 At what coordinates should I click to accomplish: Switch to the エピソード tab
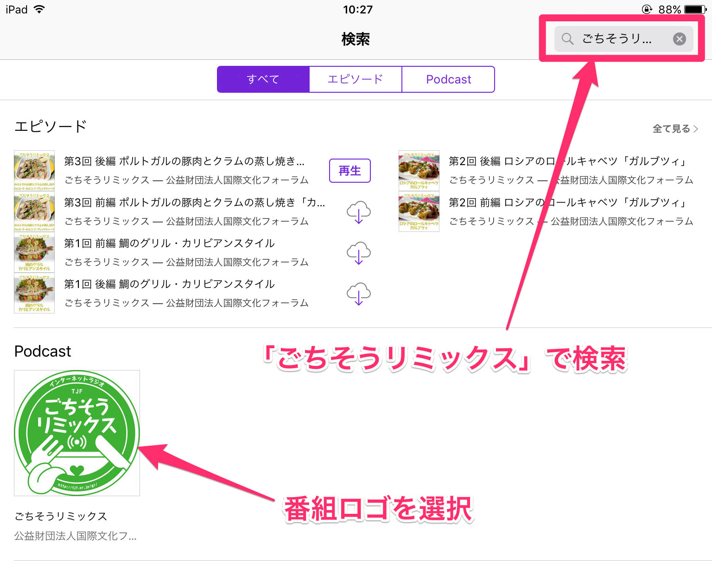click(x=356, y=79)
